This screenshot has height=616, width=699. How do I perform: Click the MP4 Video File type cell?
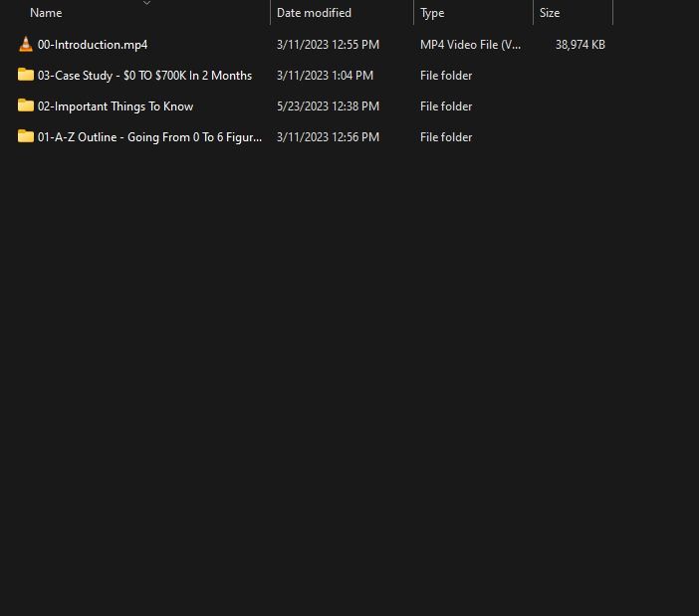[x=470, y=45]
